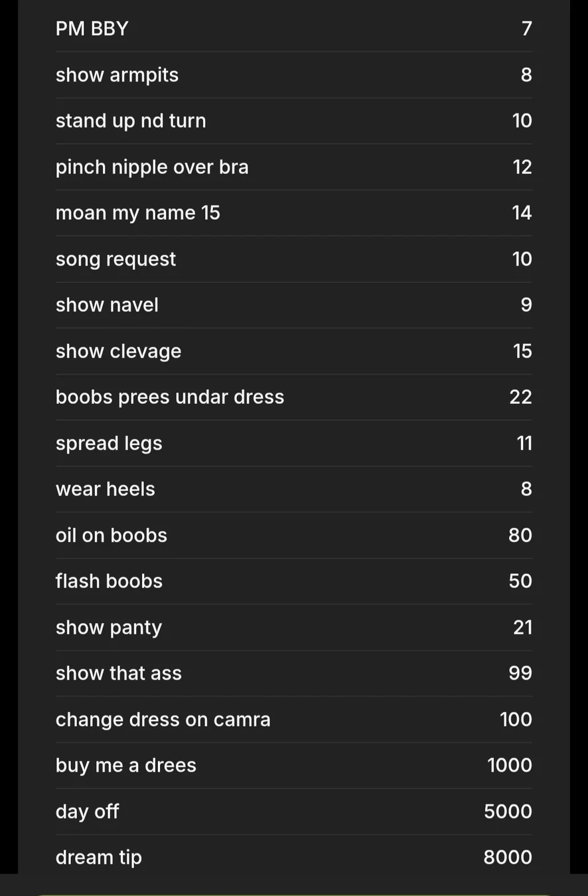Click the oil on boobs entry
588x896 pixels.
(x=111, y=535)
